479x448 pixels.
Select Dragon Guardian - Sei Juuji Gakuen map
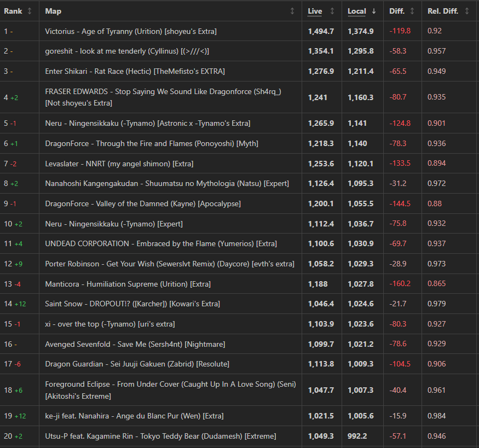tap(137, 364)
